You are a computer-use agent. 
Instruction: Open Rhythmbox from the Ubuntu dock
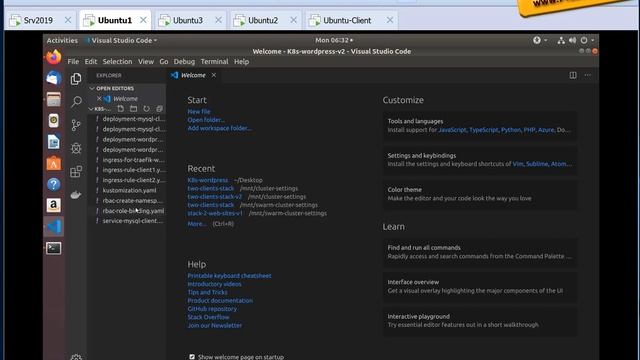click(x=53, y=120)
